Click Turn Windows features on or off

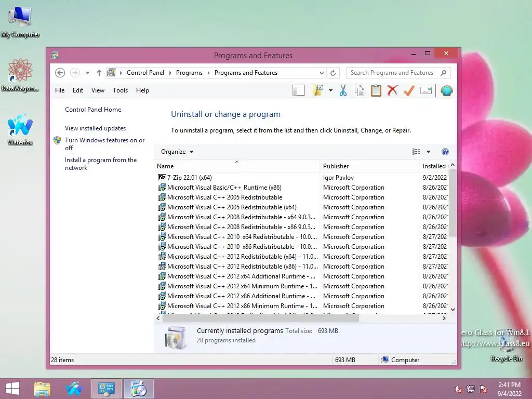104,144
